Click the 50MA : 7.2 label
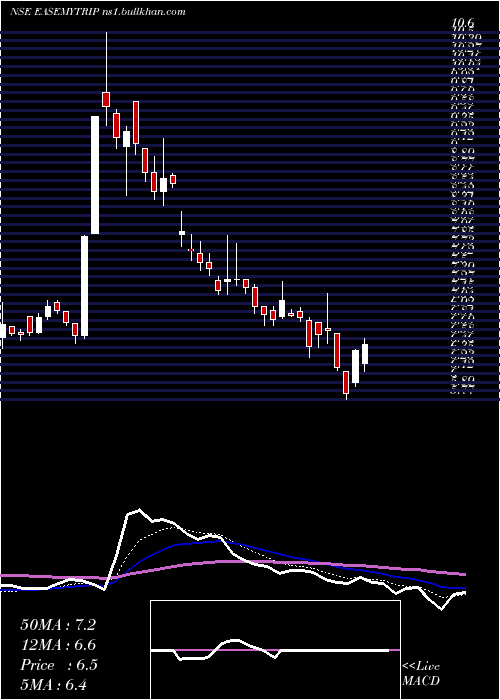 (58, 625)
